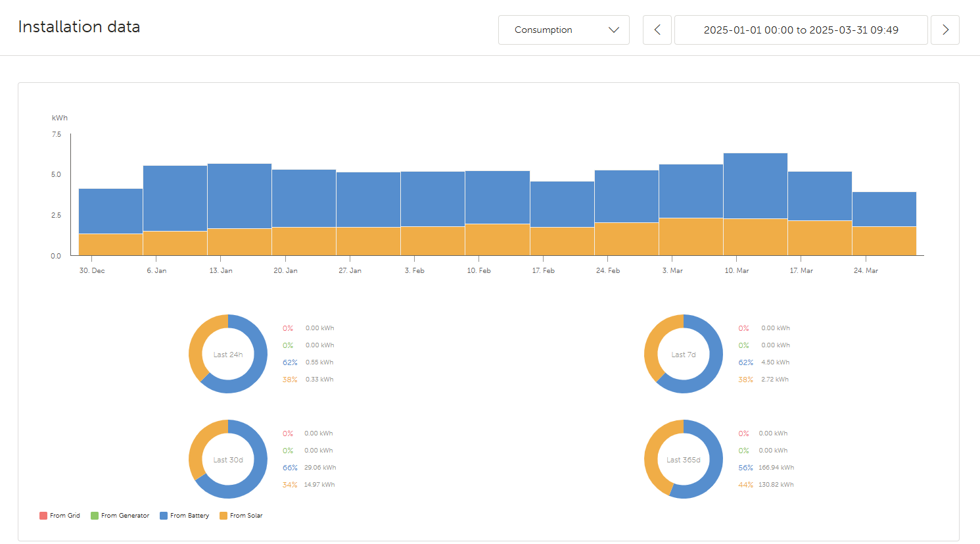This screenshot has width=980, height=544.
Task: Select the Last 7d donut chart
Action: [x=684, y=354]
